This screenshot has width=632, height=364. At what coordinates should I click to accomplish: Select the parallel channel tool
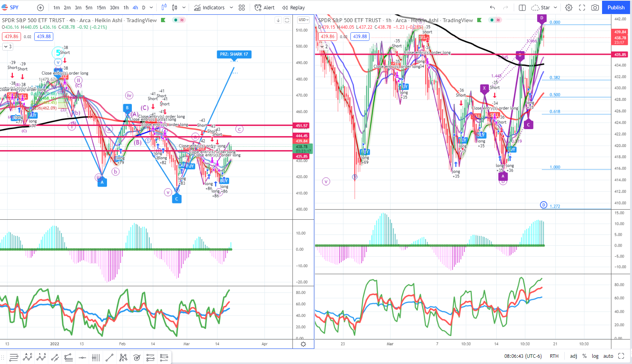tap(55, 357)
